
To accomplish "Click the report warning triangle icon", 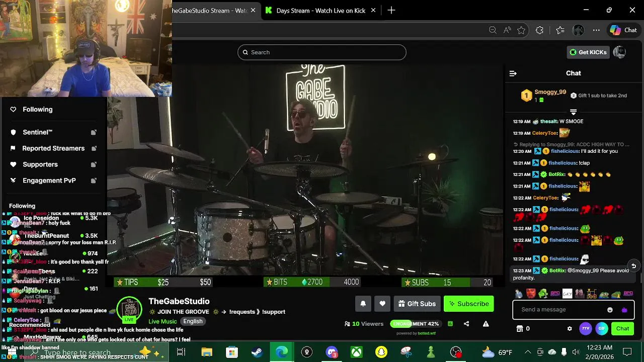I will [x=486, y=324].
